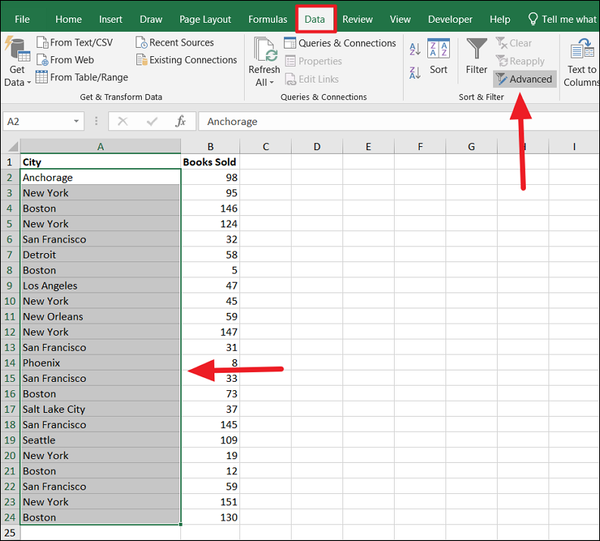Import data From Text/CSV
Viewport: 600px width, 541px height.
tap(75, 42)
